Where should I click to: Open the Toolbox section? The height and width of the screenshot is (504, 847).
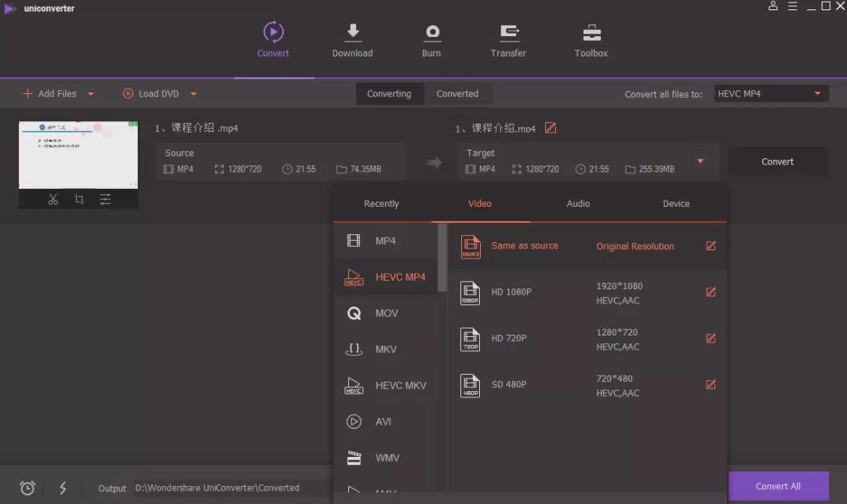tap(591, 39)
